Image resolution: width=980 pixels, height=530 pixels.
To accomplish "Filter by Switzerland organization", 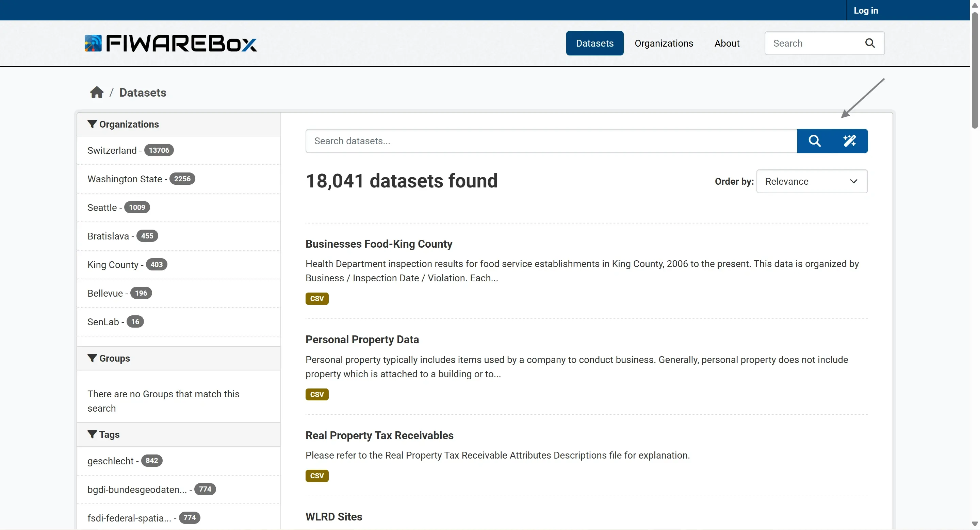I will [112, 151].
